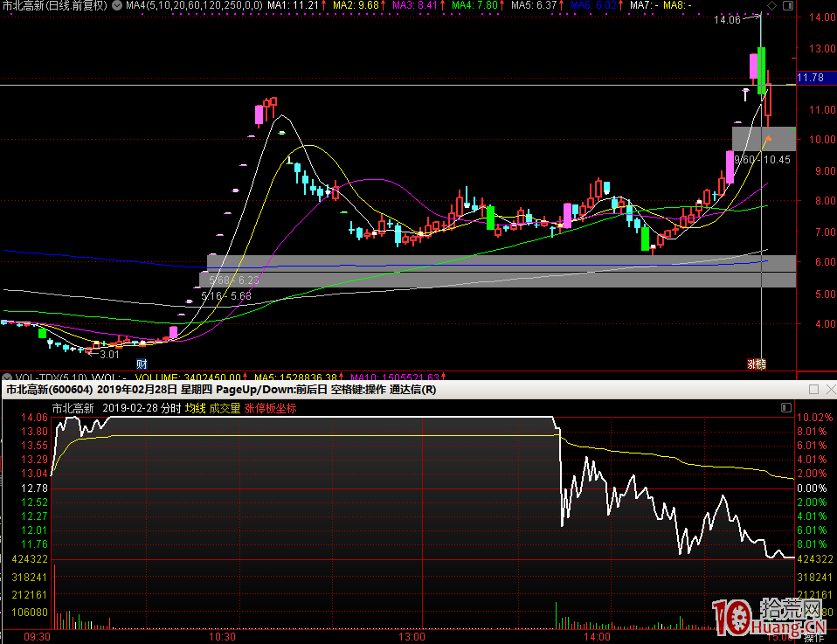The width and height of the screenshot is (837, 644).
Task: Click the 10.02% label on intraday axis
Action: coord(814,418)
